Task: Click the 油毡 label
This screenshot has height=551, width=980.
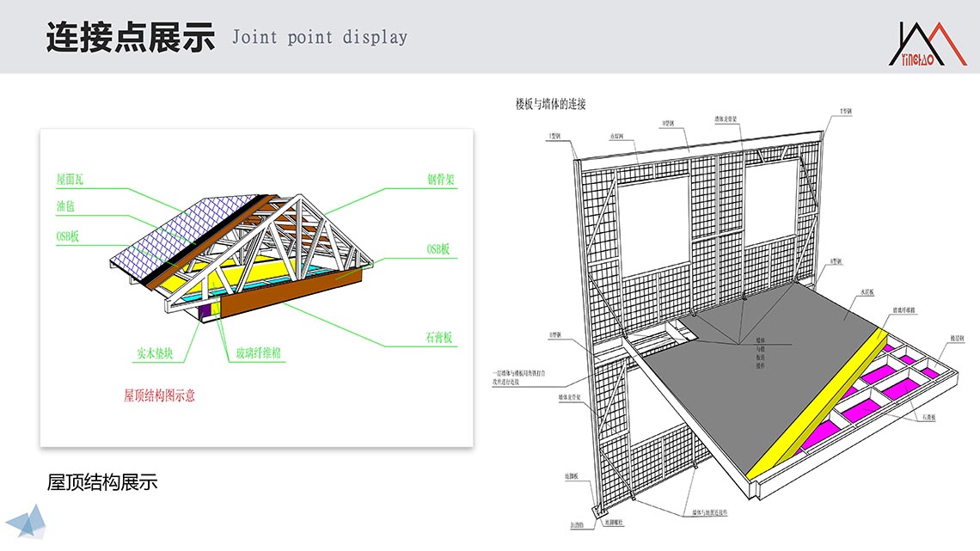Action: click(x=65, y=208)
